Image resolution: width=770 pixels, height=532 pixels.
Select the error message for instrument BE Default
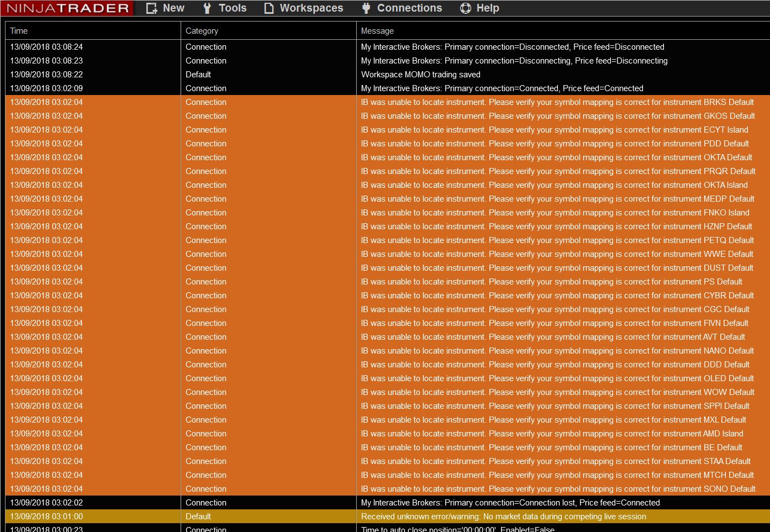(x=552, y=447)
